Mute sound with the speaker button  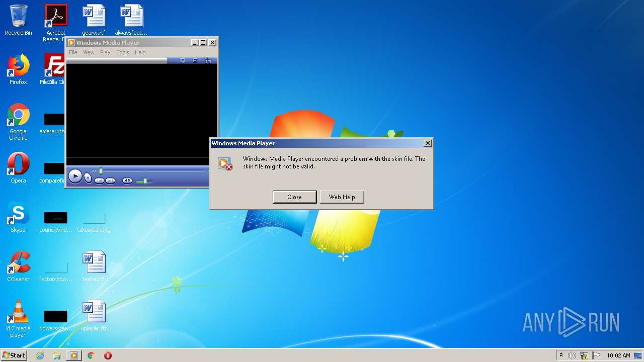tap(127, 180)
